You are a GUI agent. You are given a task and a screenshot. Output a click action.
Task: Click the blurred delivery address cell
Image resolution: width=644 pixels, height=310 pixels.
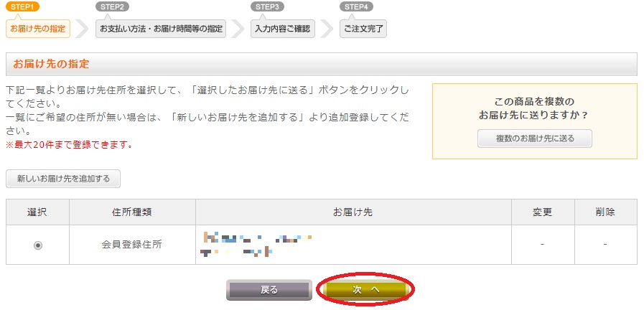pos(354,245)
